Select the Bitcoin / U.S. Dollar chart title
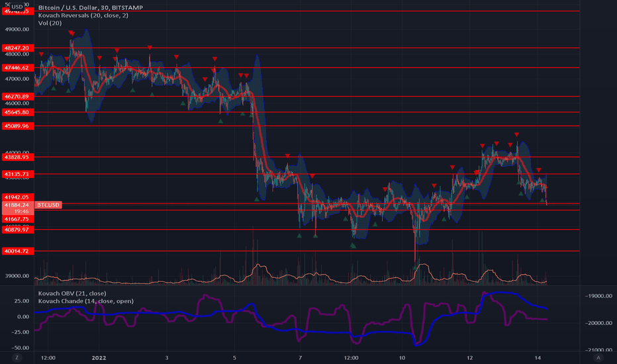617x364 pixels. [x=91, y=7]
